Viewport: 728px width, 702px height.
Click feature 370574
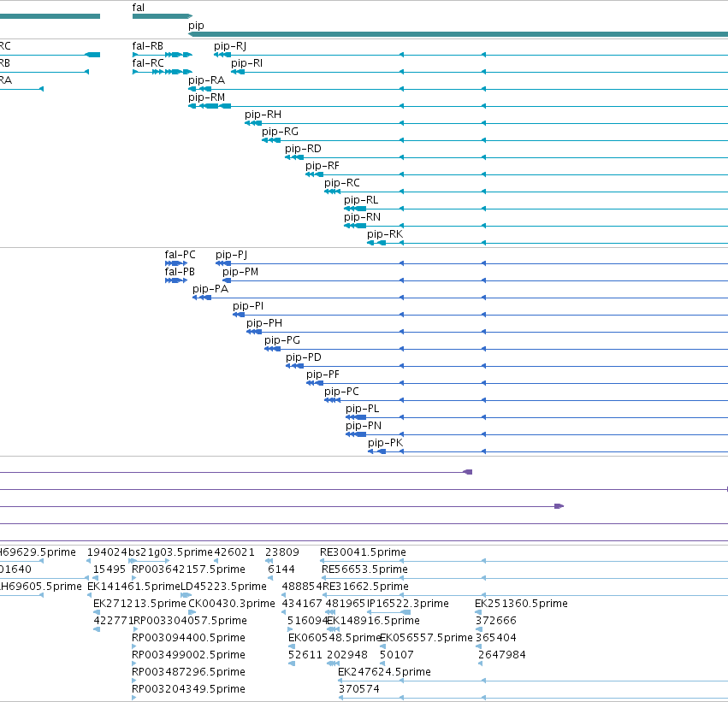coord(359,689)
